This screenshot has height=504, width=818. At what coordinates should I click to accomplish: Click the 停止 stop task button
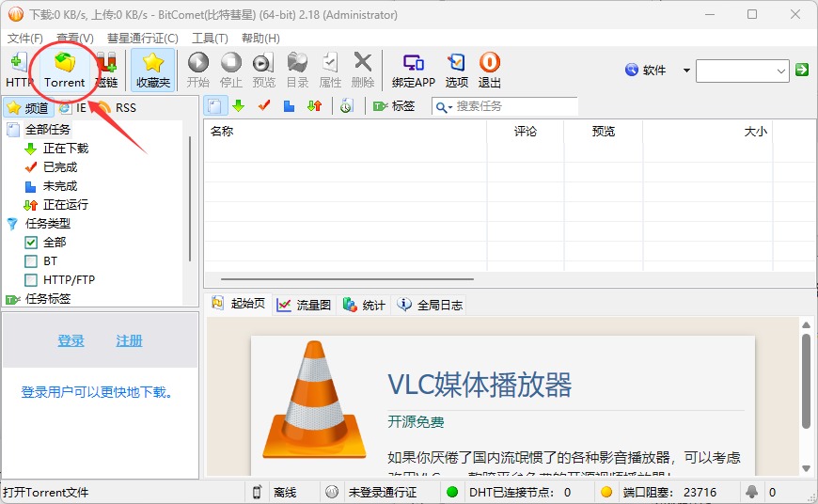[x=231, y=70]
